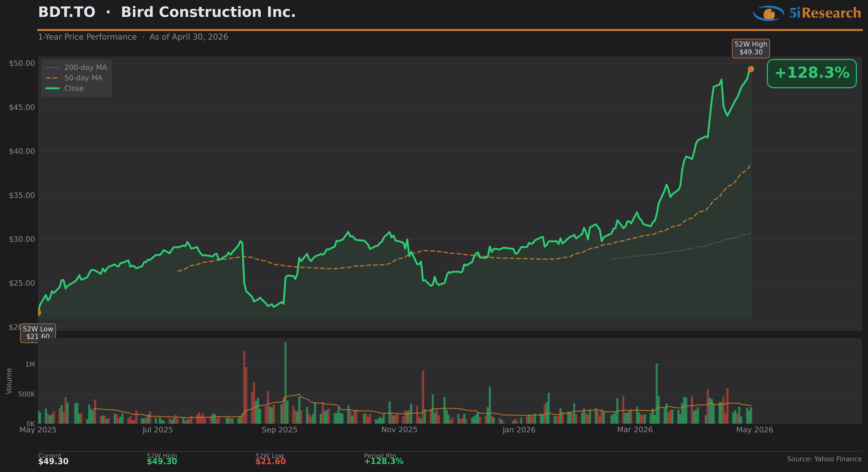The width and height of the screenshot is (868, 472).
Task: Click the 52W Low $21.60 annotation box
Action: tap(38, 333)
